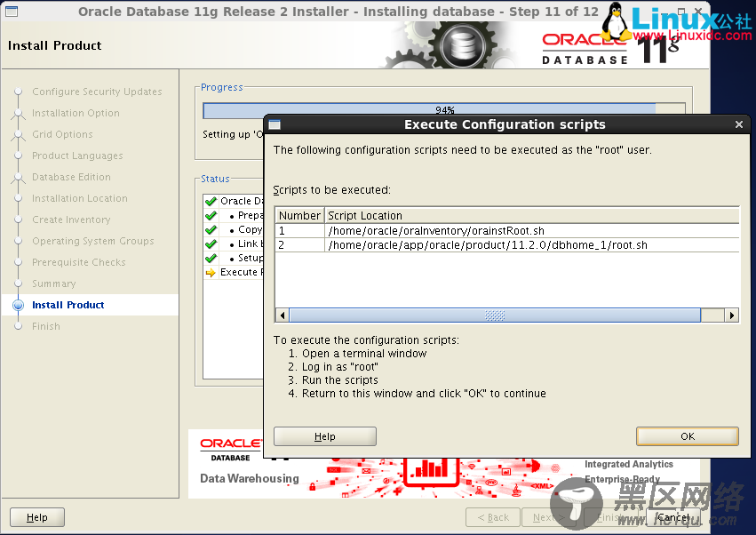This screenshot has width=756, height=535.
Task: Click the horizontal scrollbar thumb in script table
Action: pos(495,315)
